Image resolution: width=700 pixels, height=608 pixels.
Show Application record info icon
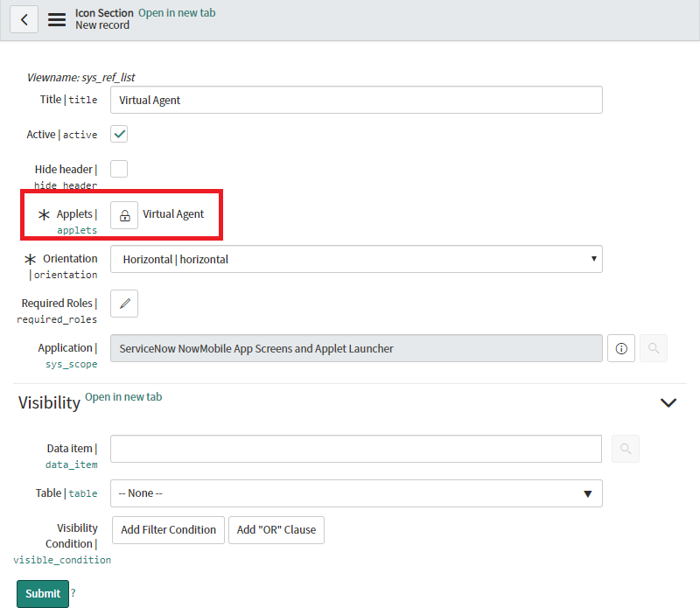[x=621, y=348]
